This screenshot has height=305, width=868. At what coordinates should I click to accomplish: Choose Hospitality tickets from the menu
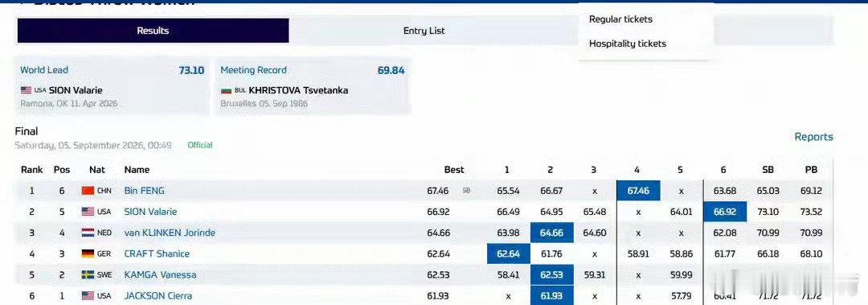point(627,43)
